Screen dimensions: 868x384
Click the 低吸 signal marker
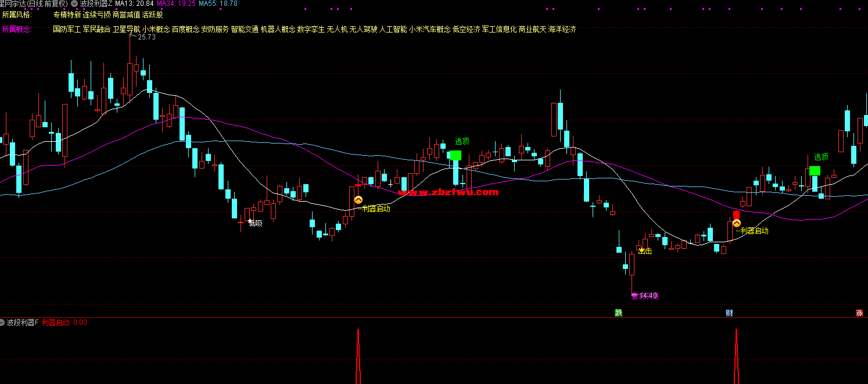[x=254, y=223]
